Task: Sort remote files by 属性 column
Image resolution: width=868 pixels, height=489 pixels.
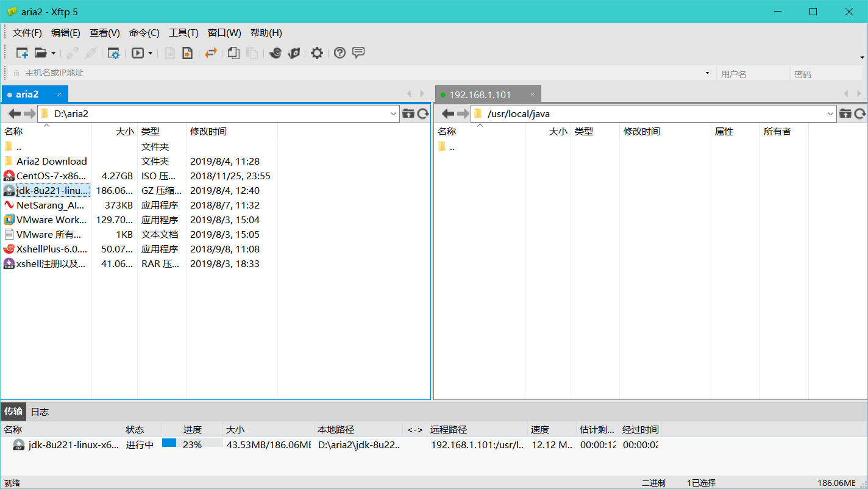Action: point(735,131)
